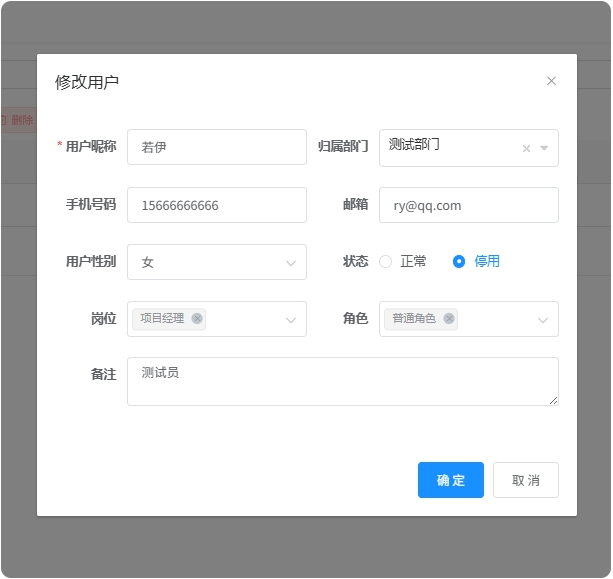Clear the 测试部门 department selection
This screenshot has height=579, width=613.
[x=526, y=149]
